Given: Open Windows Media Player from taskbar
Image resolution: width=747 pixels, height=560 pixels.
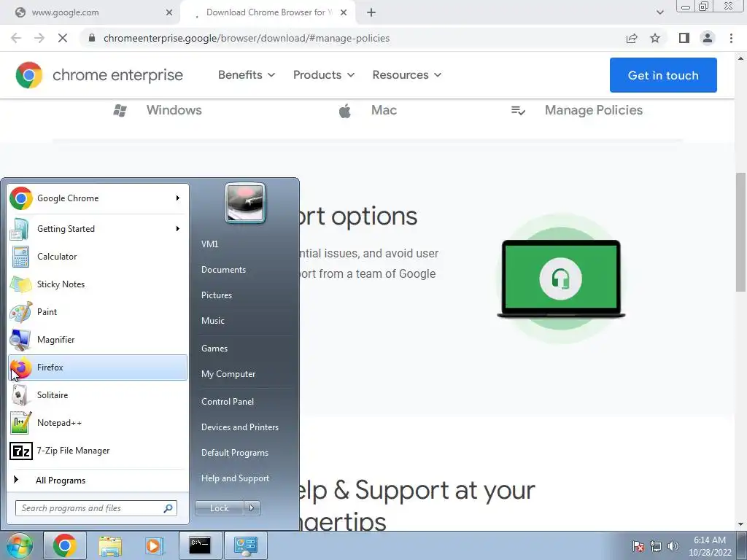Looking at the screenshot, I should (154, 545).
